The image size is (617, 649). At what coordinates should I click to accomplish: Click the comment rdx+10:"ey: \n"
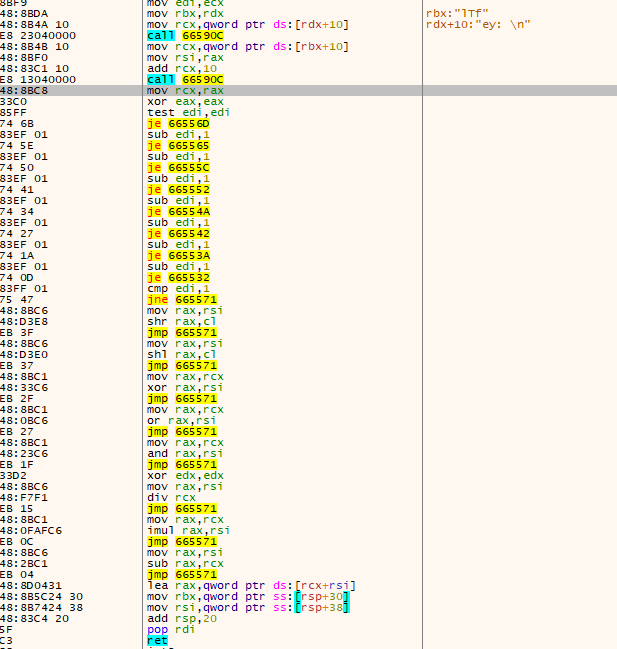pos(478,25)
